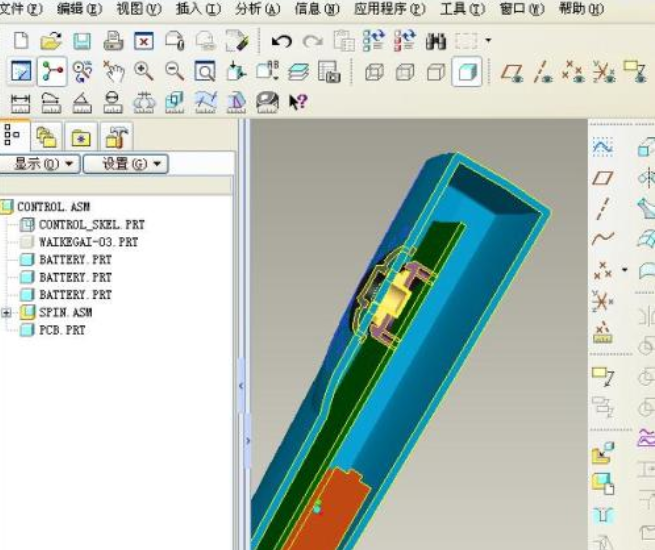Screen dimensions: 655x550
Task: Open the 分析 (Analysis) menu
Action: pyautogui.click(x=257, y=8)
